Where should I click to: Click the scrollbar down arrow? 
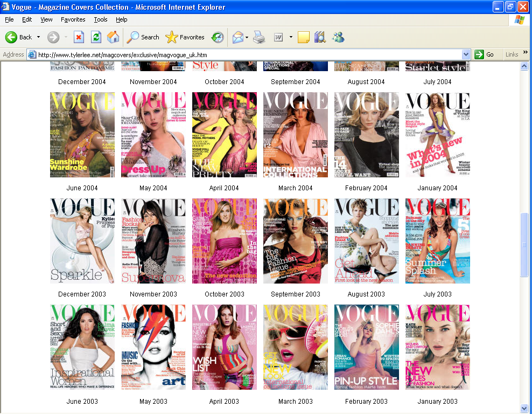point(524,408)
